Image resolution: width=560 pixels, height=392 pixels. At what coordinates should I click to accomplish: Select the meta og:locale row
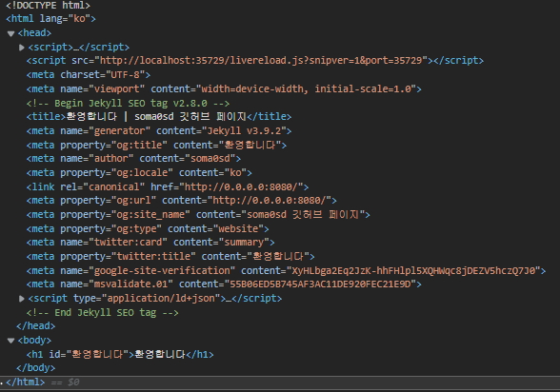139,172
